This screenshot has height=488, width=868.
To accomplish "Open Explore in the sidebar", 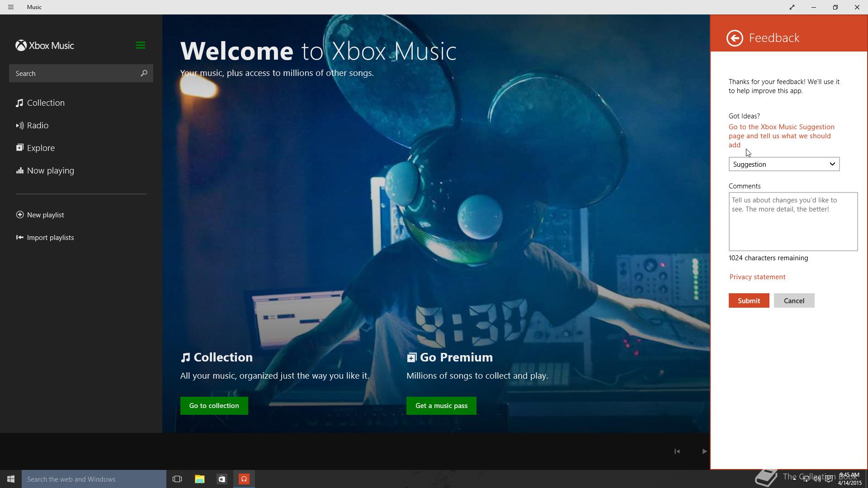I will 35,148.
